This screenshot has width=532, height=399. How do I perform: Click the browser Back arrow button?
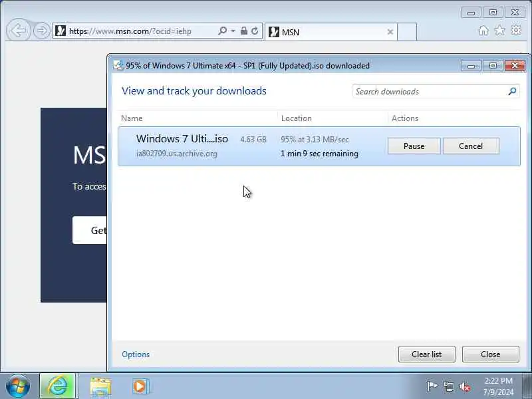point(19,31)
